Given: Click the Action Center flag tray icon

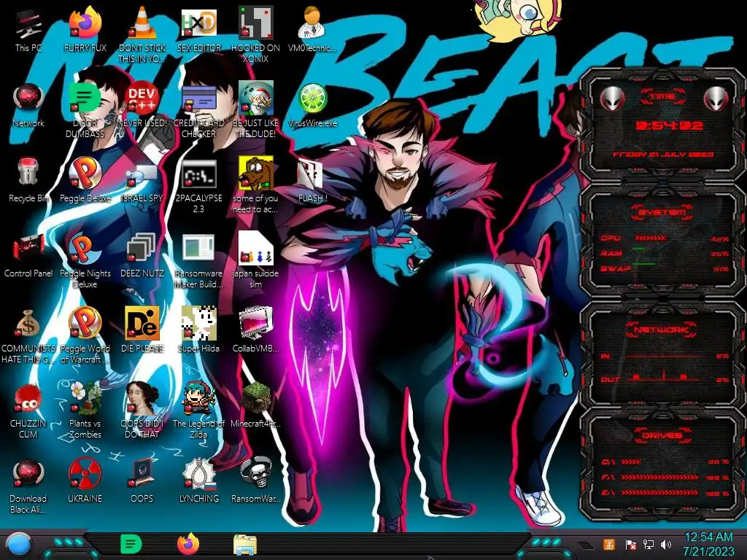Looking at the screenshot, I should [x=630, y=544].
